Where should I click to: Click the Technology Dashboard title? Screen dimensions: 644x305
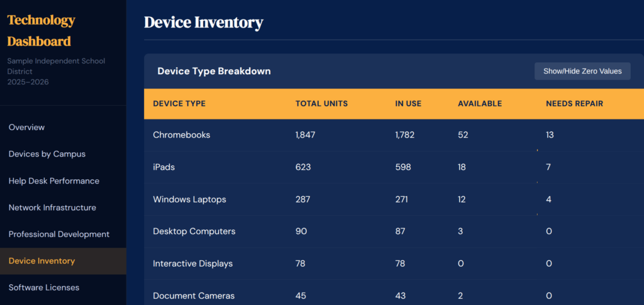tap(42, 30)
